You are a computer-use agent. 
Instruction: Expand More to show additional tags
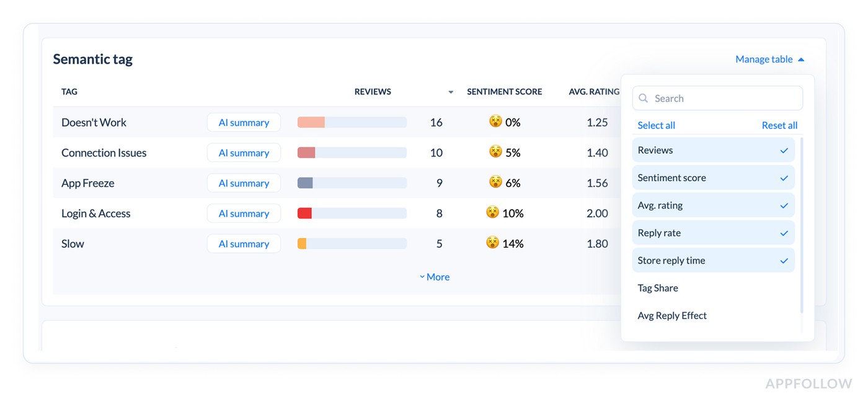tap(434, 276)
